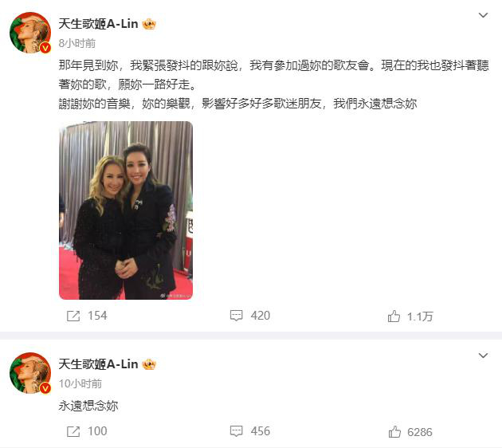Expand options chevron on the first post
502x448 pixels.
(x=483, y=15)
